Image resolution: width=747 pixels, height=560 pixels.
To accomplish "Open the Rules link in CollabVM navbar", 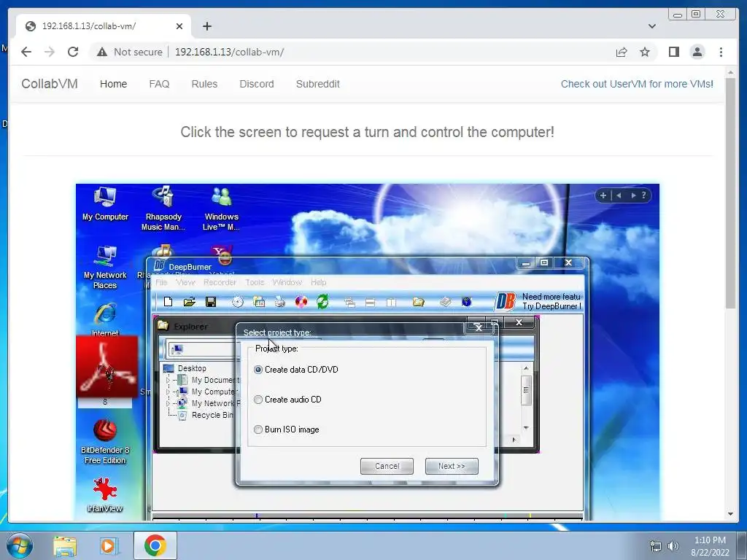I will [x=204, y=84].
